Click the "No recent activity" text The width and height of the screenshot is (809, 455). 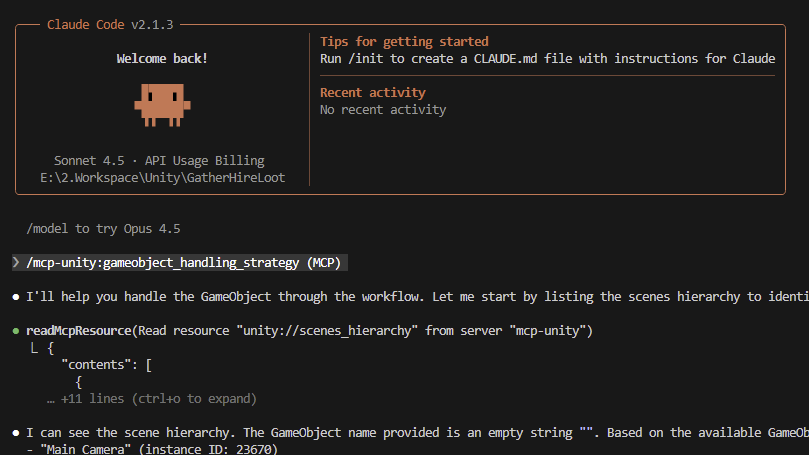(x=383, y=110)
